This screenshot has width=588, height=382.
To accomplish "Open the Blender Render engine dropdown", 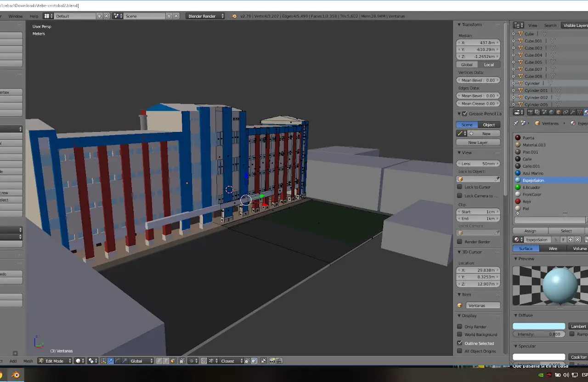I will [205, 16].
